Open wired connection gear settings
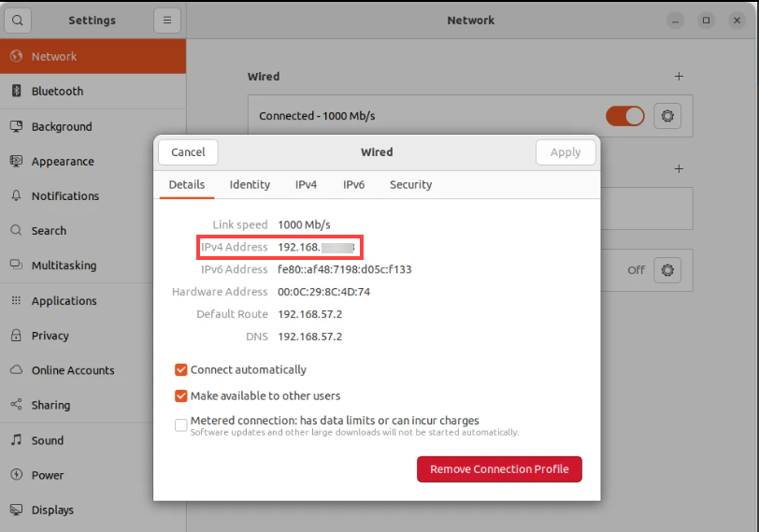 (667, 116)
